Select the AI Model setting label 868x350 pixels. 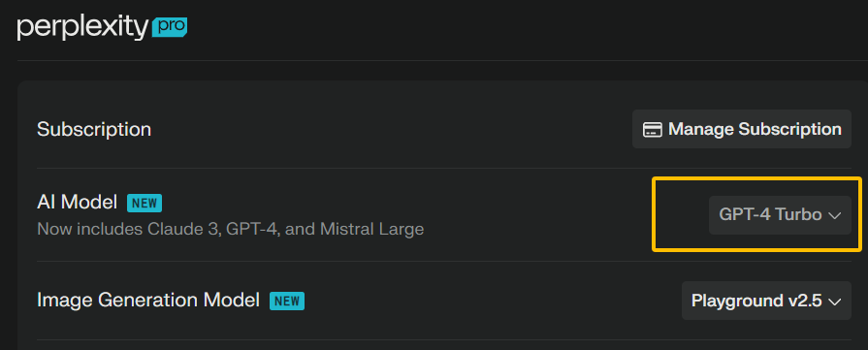click(x=77, y=203)
